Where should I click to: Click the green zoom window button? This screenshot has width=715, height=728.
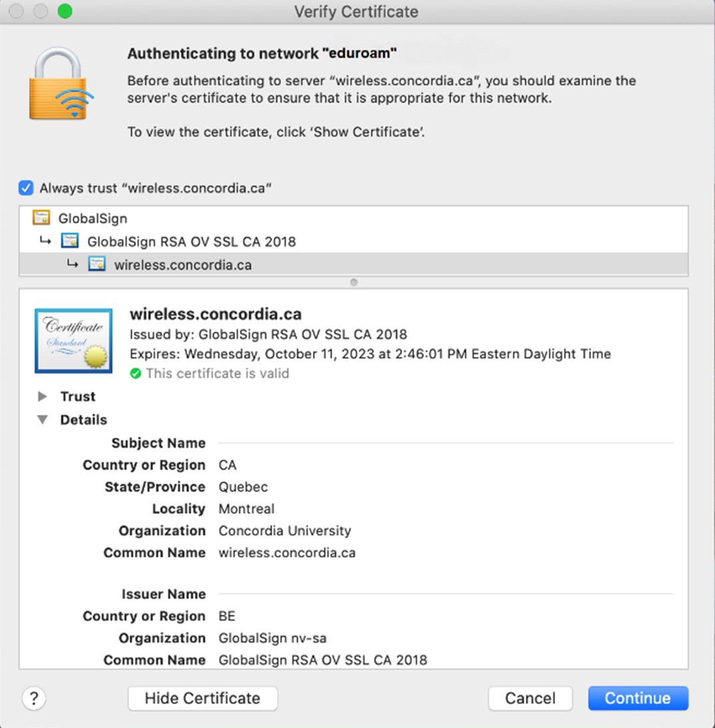click(x=65, y=11)
